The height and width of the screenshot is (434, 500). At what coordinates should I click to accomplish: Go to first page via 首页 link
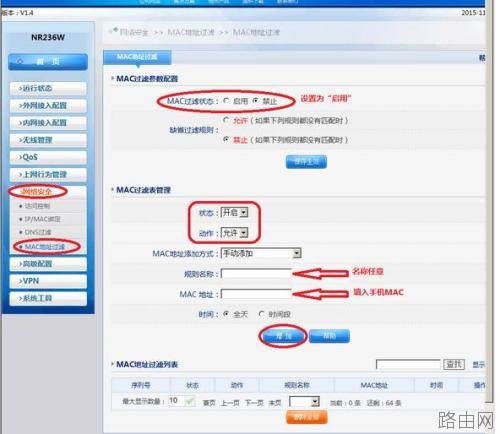pyautogui.click(x=209, y=403)
